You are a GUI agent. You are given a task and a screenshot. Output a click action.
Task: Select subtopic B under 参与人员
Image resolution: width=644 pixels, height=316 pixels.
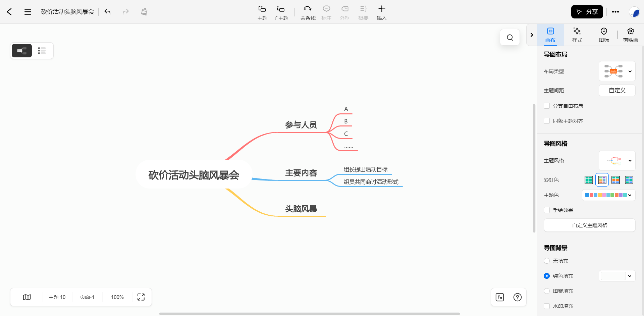[x=346, y=121]
